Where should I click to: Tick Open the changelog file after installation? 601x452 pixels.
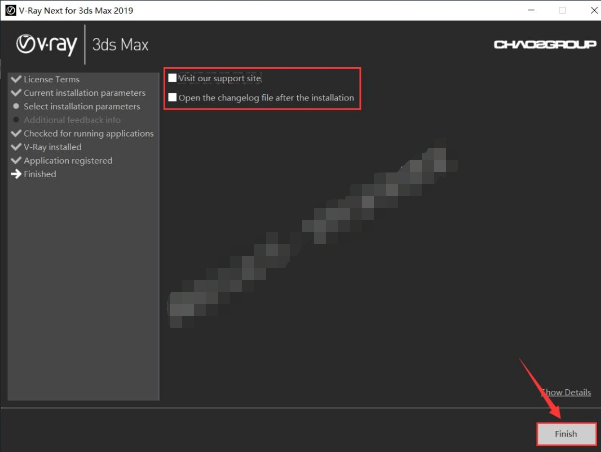173,98
